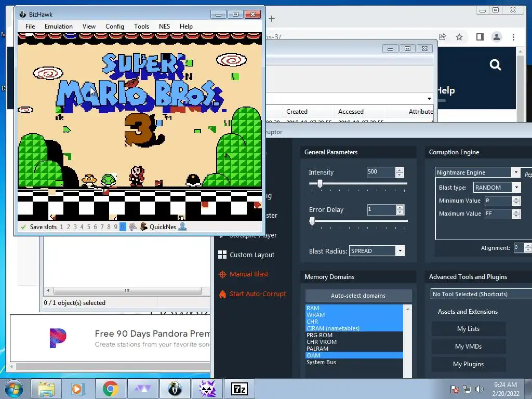The height and width of the screenshot is (399, 532).
Task: Select save slot 3 in BizHawk
Action: [75, 227]
